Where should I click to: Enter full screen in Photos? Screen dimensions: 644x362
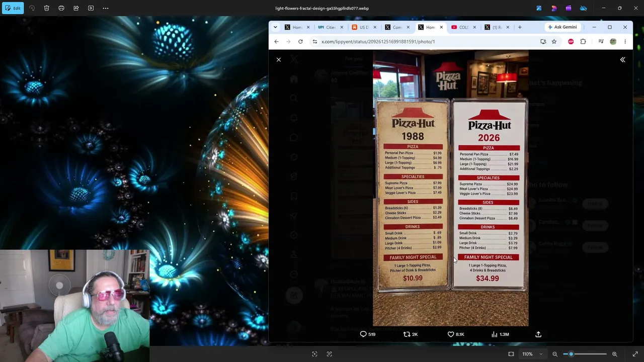point(635,354)
